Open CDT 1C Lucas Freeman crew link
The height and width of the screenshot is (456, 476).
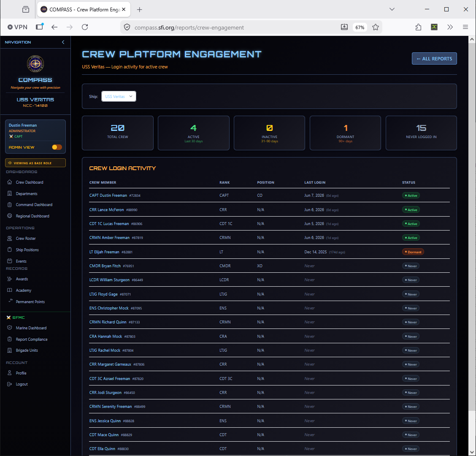pyautogui.click(x=109, y=224)
